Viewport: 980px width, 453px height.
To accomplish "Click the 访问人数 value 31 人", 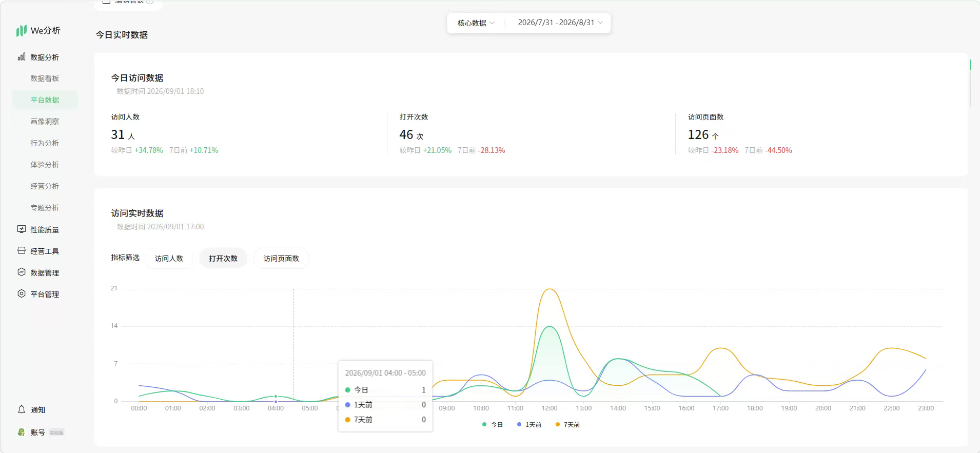I will [123, 135].
